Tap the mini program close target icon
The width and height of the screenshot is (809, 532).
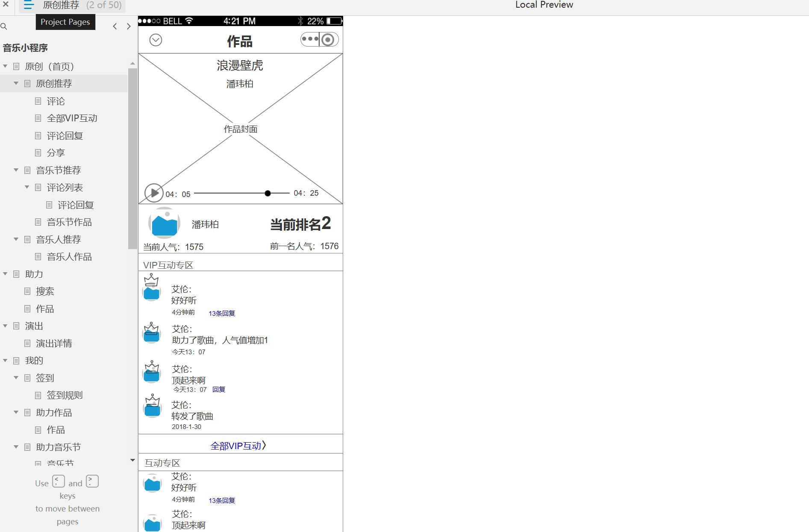(x=328, y=40)
